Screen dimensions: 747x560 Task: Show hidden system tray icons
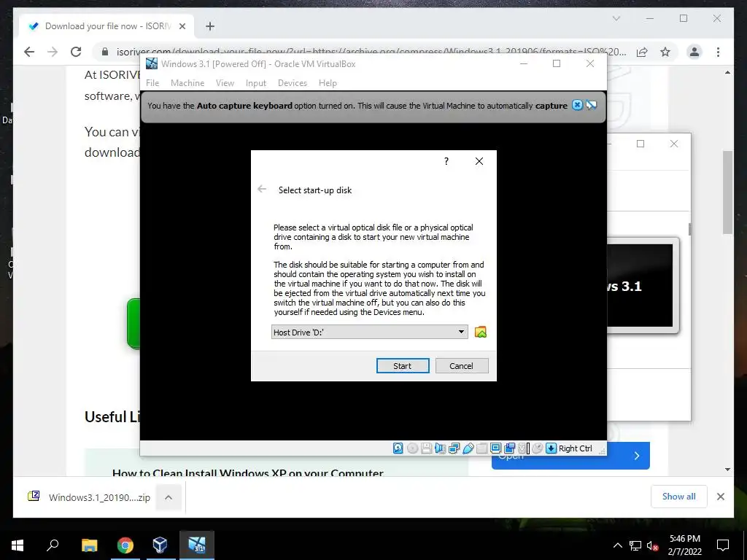pos(617,545)
